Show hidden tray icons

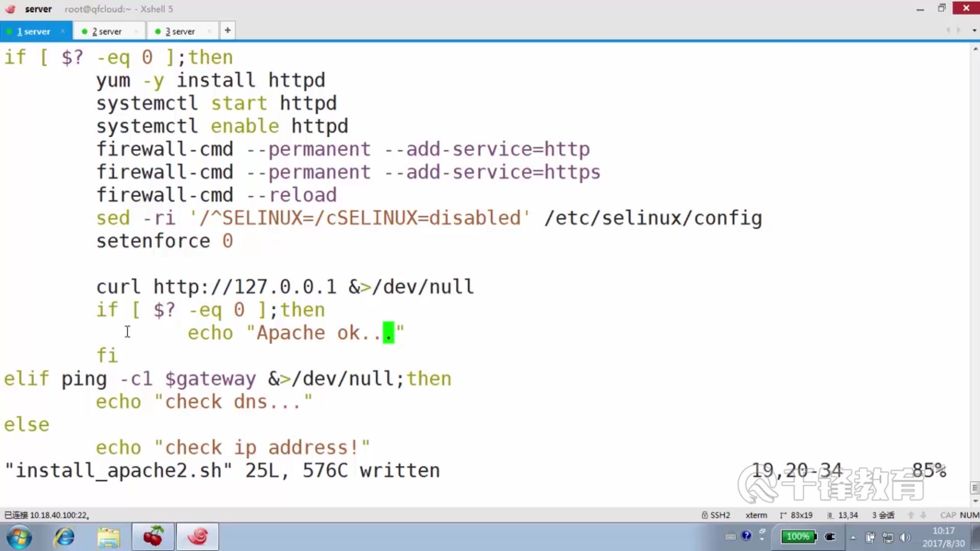tap(853, 537)
